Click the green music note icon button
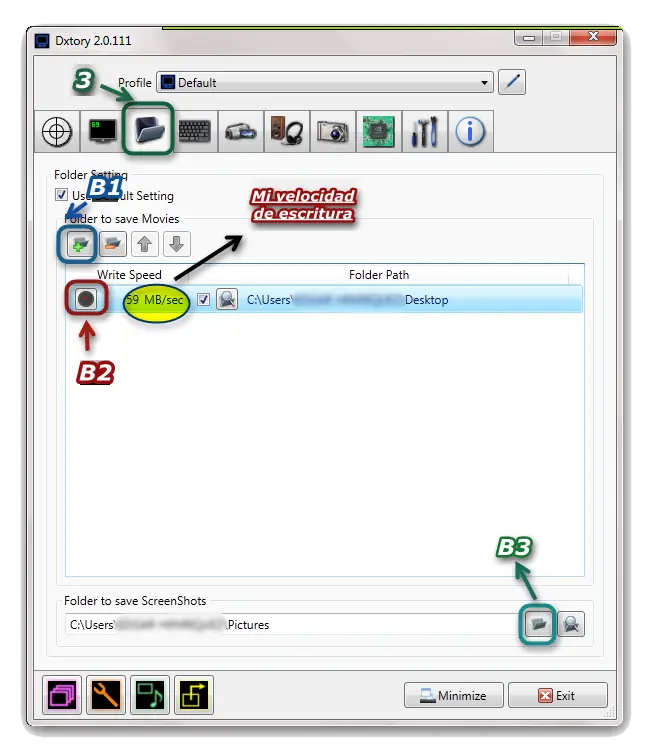 tap(150, 695)
